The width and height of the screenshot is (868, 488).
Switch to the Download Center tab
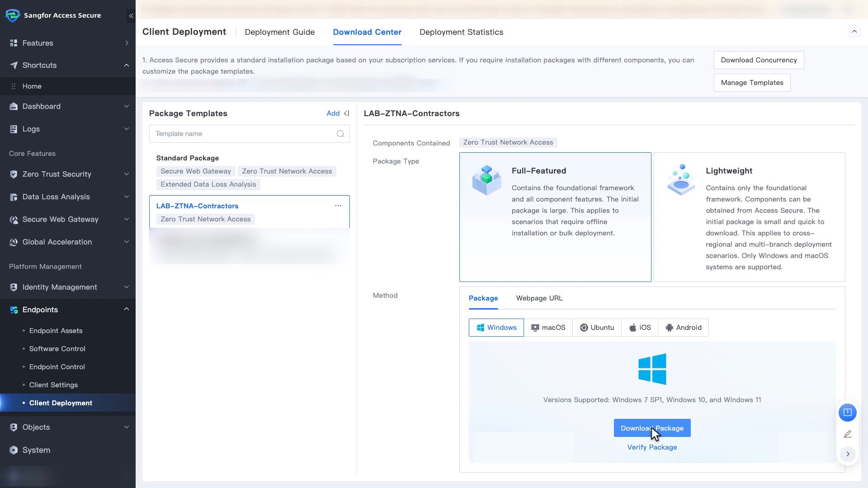tap(367, 32)
